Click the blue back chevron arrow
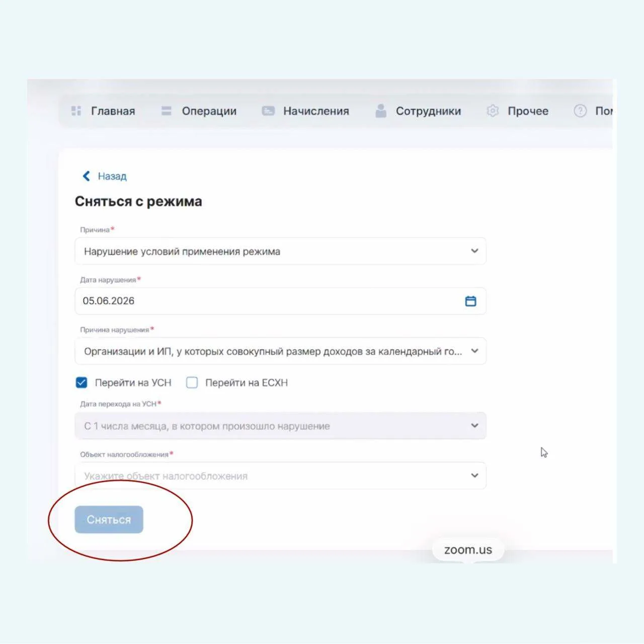Image resolution: width=644 pixels, height=644 pixels. click(86, 176)
